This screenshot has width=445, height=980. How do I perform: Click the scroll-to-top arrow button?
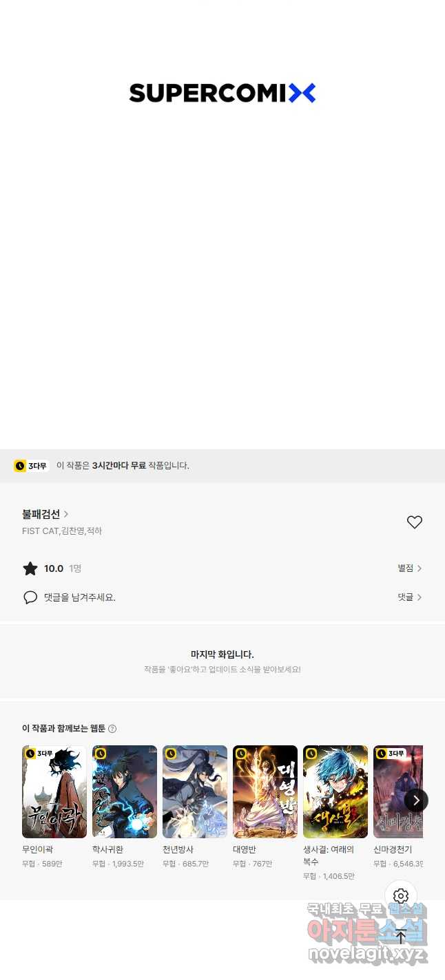[401, 935]
